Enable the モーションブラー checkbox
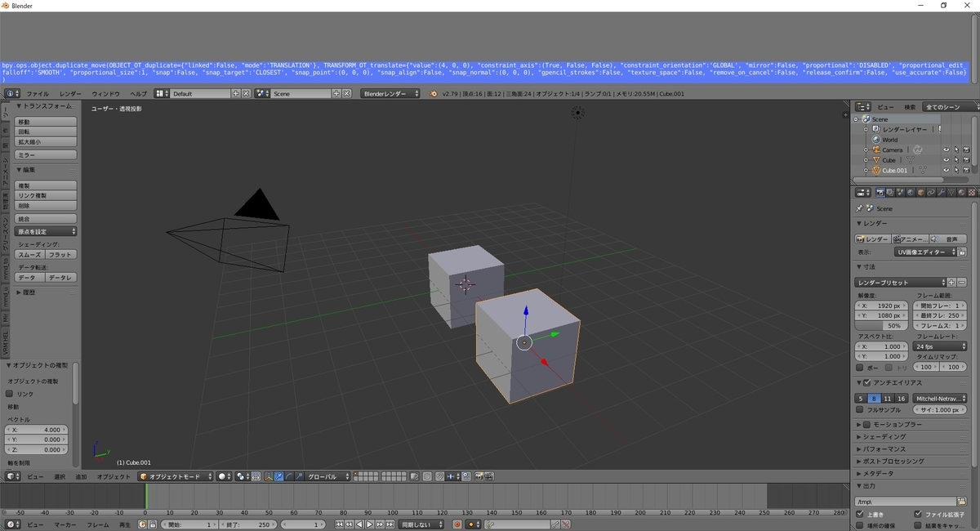The image size is (980, 531). tap(867, 425)
